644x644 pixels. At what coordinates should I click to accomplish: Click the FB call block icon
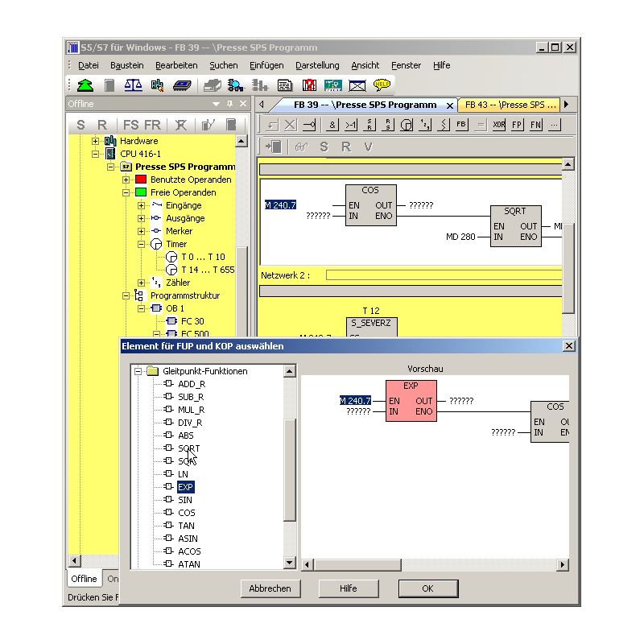(460, 125)
